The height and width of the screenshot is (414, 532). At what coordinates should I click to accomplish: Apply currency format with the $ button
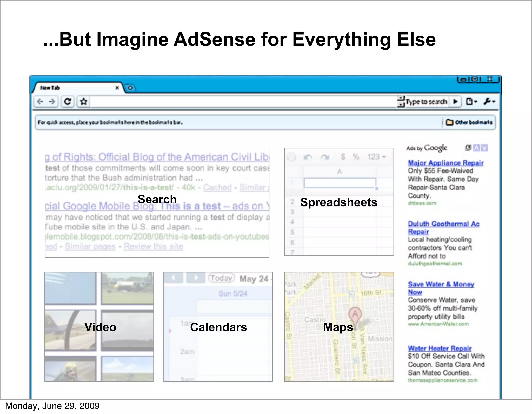coord(343,157)
